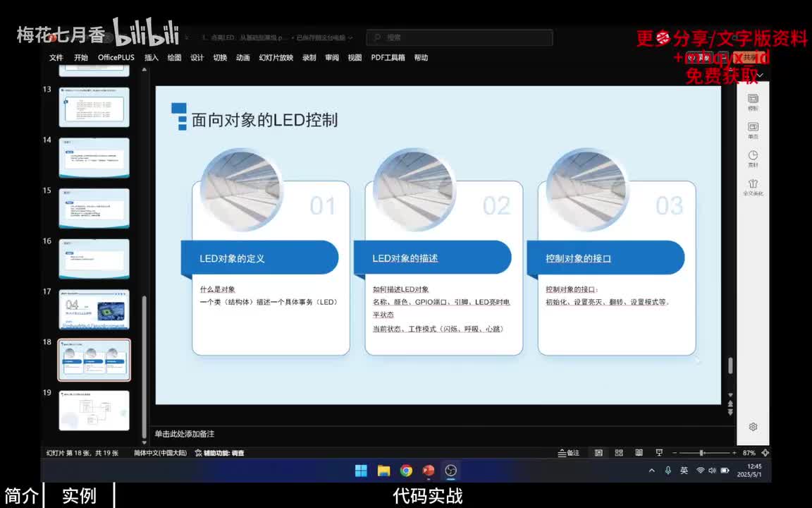The width and height of the screenshot is (812, 508).
Task: Click the main slide vertical scrollbar thumb
Action: 730,365
